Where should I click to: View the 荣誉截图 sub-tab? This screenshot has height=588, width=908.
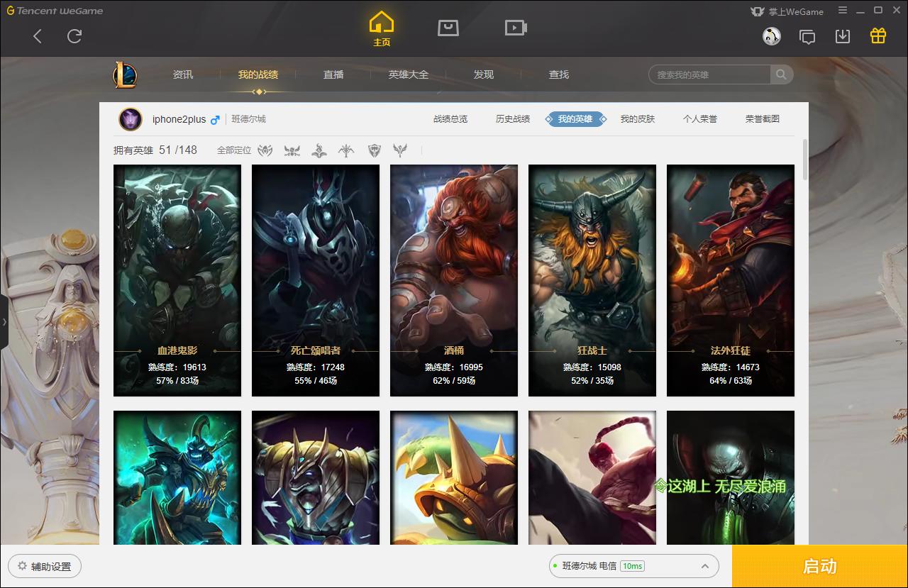click(763, 119)
